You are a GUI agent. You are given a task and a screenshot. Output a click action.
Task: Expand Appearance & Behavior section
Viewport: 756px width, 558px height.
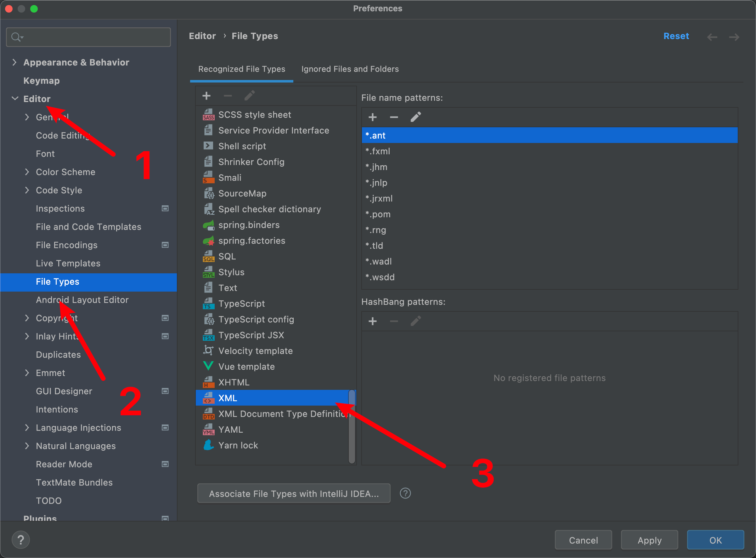(x=14, y=62)
